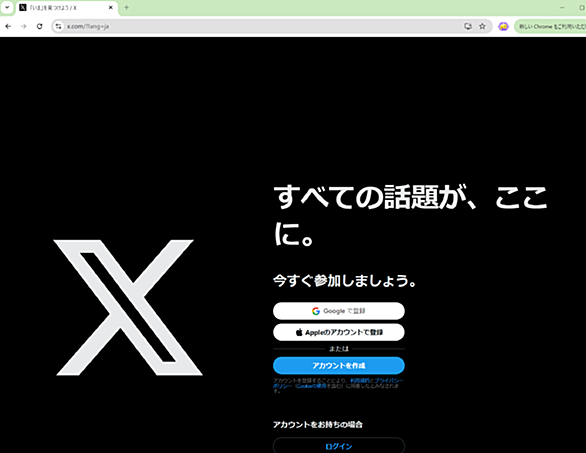586x453 pixels.
Task: Close the X browser tab
Action: 111,7
